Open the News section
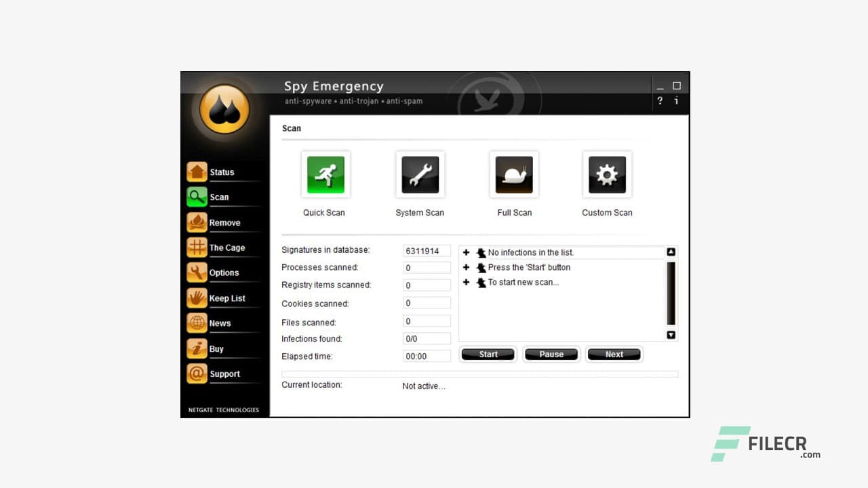868x488 pixels. (x=197, y=323)
